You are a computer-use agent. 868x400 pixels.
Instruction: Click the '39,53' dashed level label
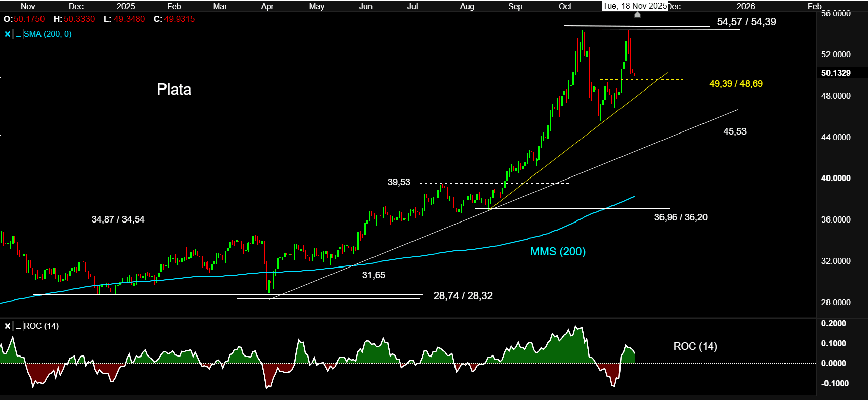tap(399, 182)
